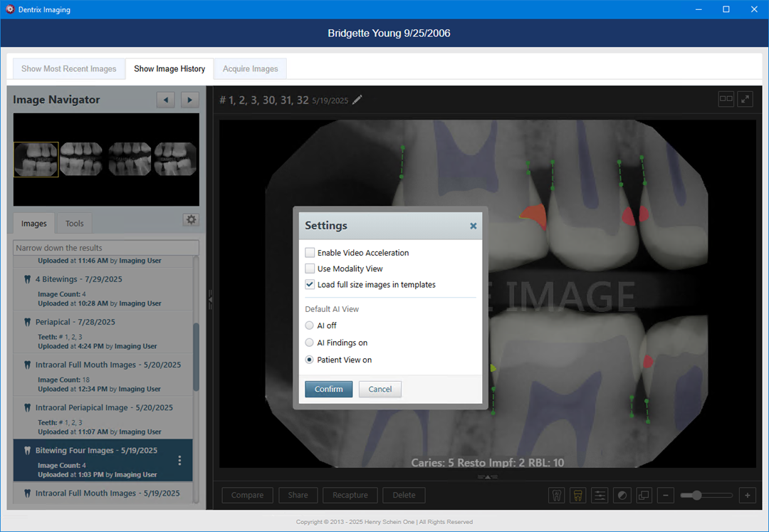
Task: Select the third bitewing thumbnail
Action: click(x=130, y=160)
